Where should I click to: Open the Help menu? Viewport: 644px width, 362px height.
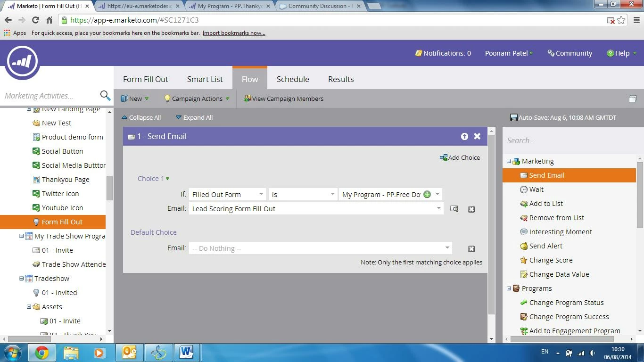[621, 53]
